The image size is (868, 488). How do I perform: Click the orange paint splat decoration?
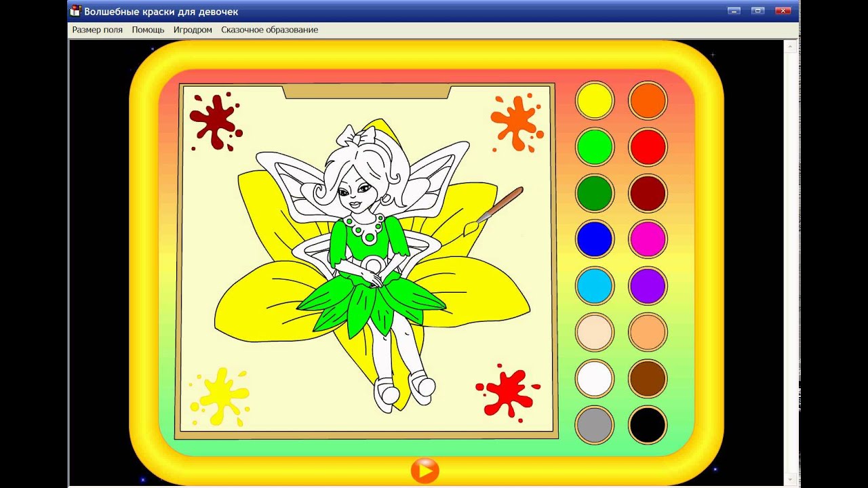tap(517, 122)
